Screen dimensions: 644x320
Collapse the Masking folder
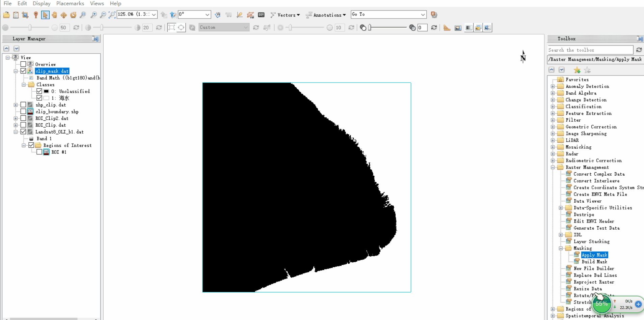pos(561,248)
